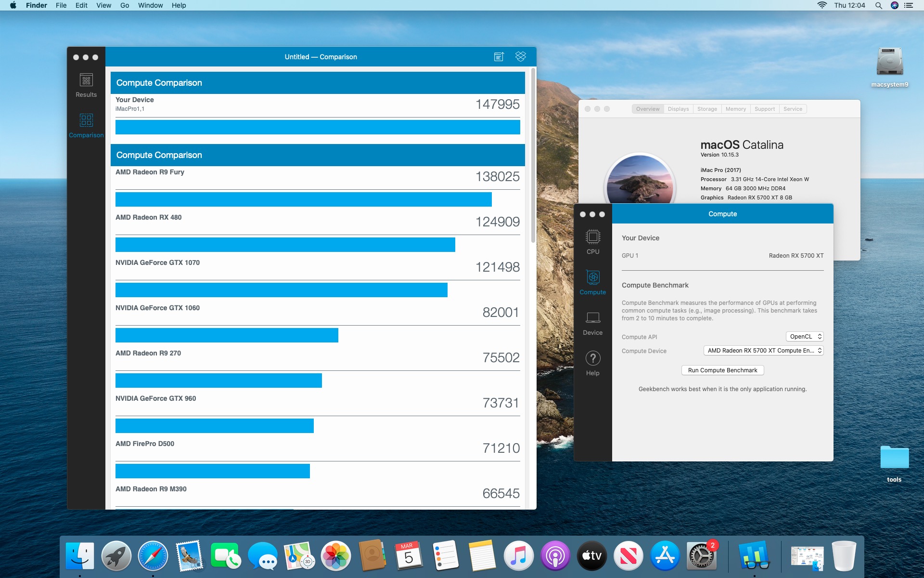Image resolution: width=924 pixels, height=578 pixels.
Task: Open Safari from the Dock
Action: [153, 555]
